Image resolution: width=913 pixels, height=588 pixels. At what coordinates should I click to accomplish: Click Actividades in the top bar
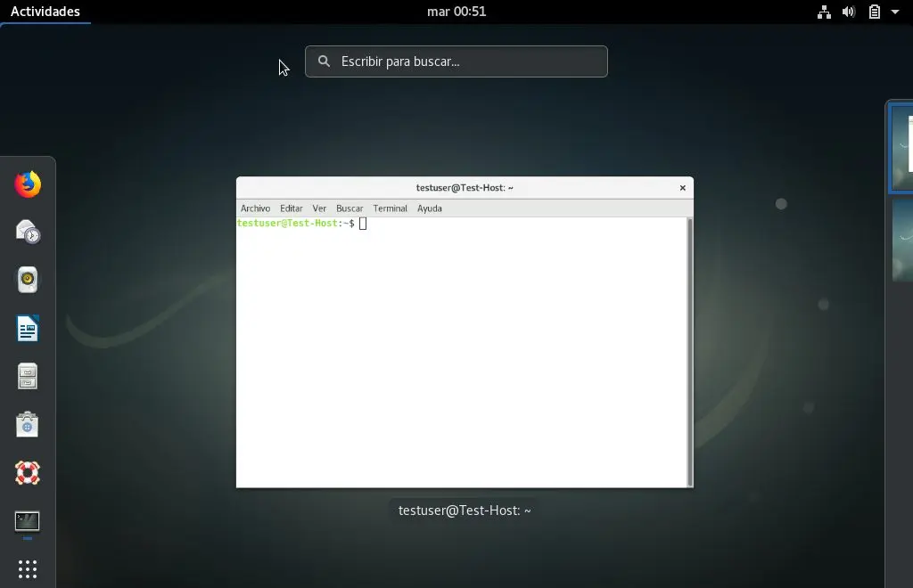tap(45, 12)
